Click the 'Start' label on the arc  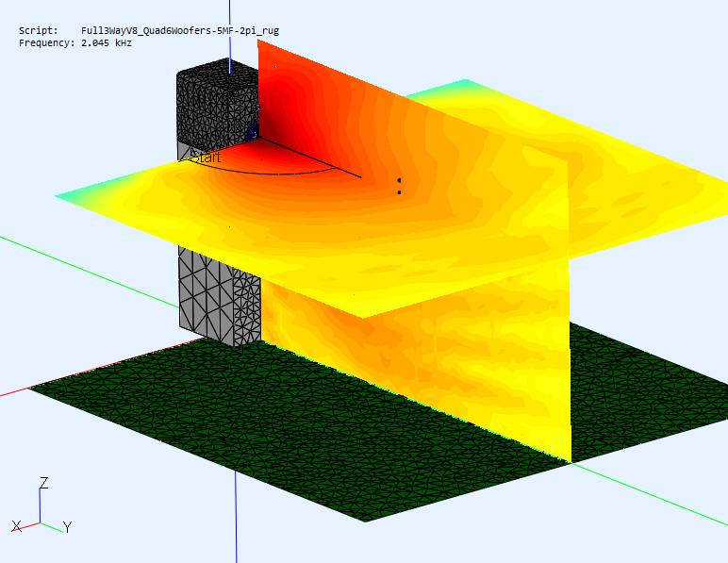click(x=207, y=157)
